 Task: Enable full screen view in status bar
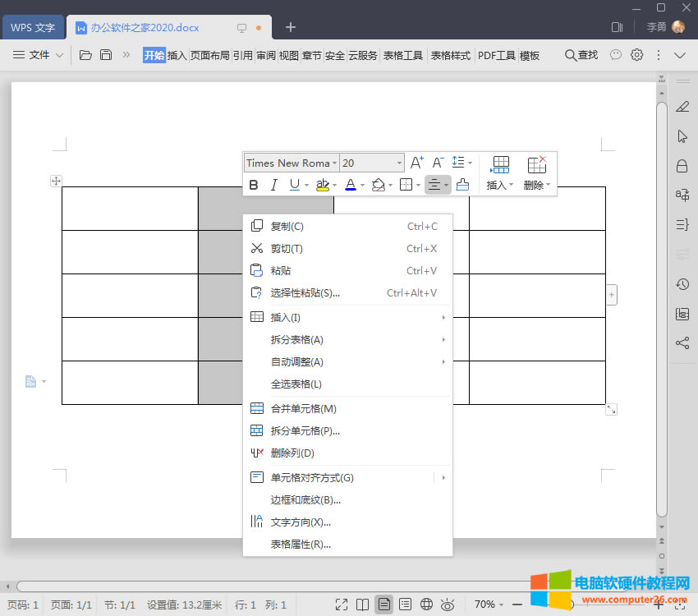pyautogui.click(x=342, y=605)
